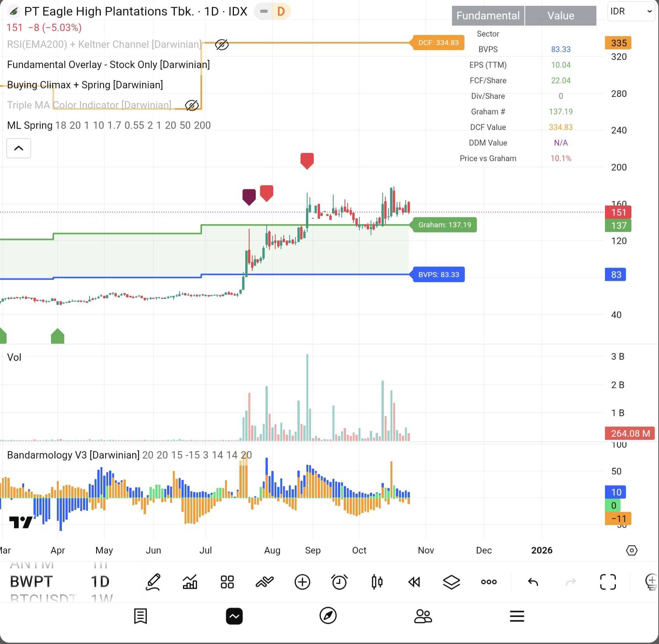This screenshot has height=644, width=659.
Task: Click the -11 orange Bandarmology scale tag
Action: tap(618, 519)
